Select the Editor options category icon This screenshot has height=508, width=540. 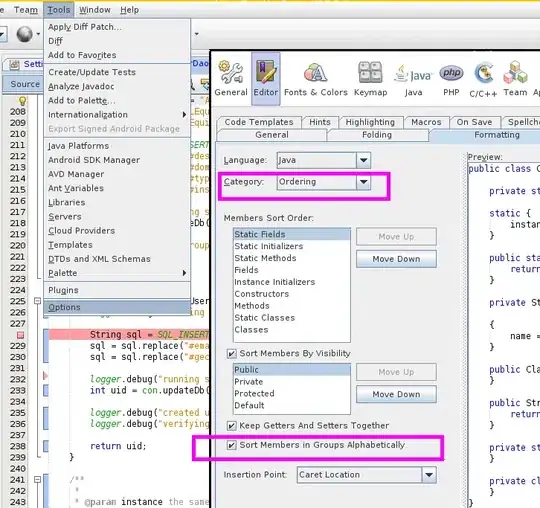click(266, 79)
